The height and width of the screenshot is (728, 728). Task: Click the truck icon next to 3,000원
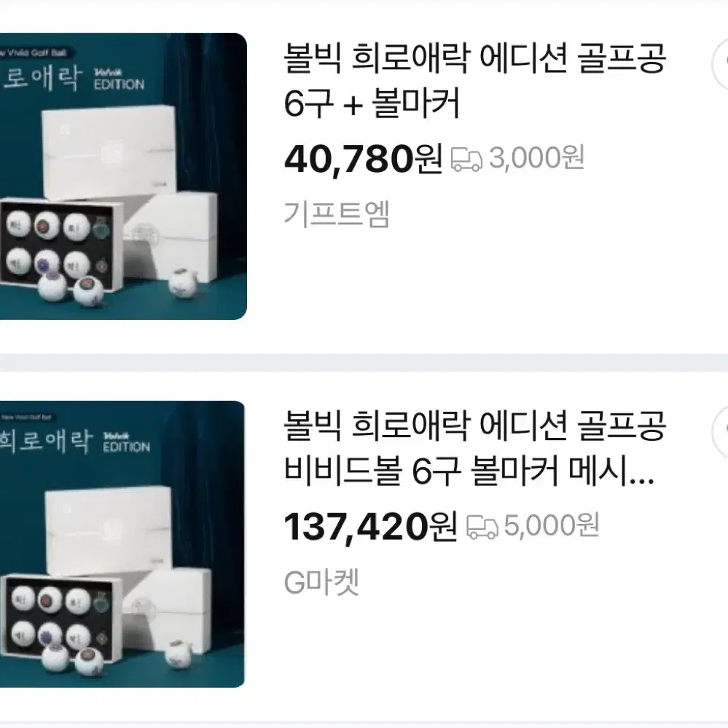click(x=466, y=160)
